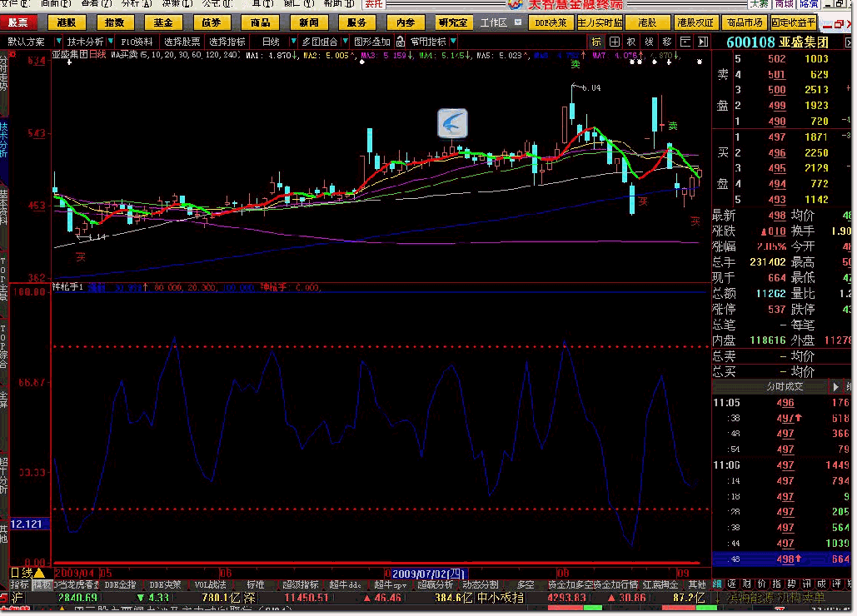
Task: Click the 固定收益平 button
Action: click(793, 22)
